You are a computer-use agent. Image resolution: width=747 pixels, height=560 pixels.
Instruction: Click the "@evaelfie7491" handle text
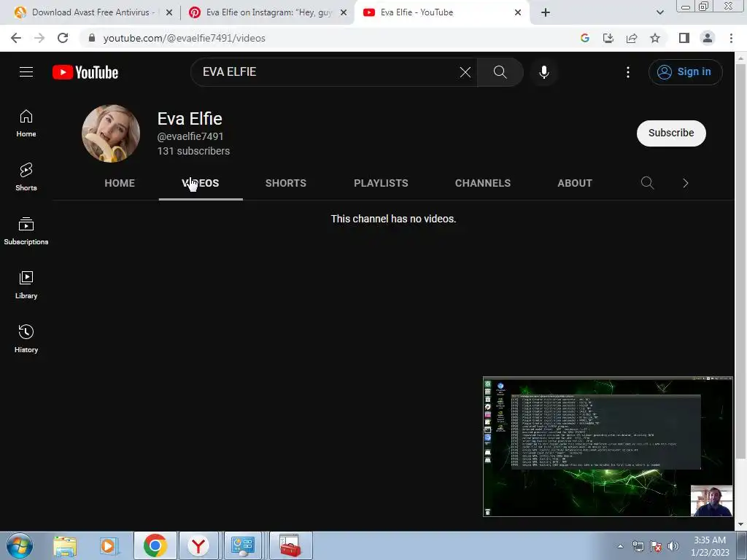pyautogui.click(x=190, y=136)
